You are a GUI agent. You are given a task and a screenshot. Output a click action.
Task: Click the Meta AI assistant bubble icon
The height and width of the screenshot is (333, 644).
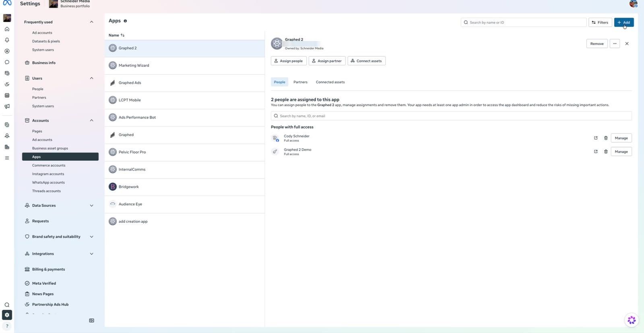click(632, 320)
